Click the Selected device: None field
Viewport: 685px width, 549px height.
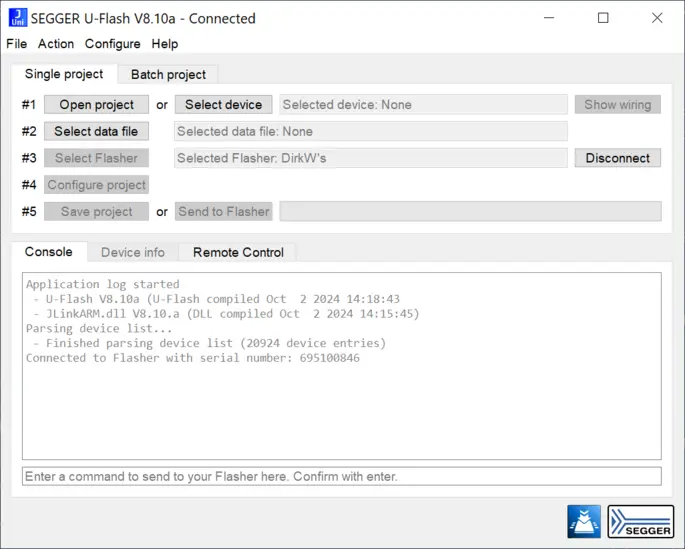pos(423,105)
